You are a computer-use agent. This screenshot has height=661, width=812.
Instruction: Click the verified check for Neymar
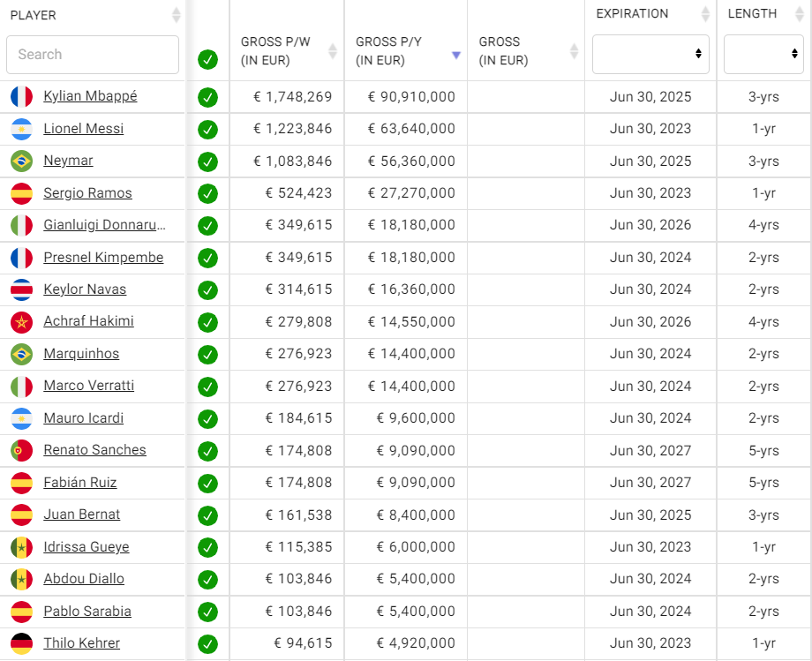207,161
